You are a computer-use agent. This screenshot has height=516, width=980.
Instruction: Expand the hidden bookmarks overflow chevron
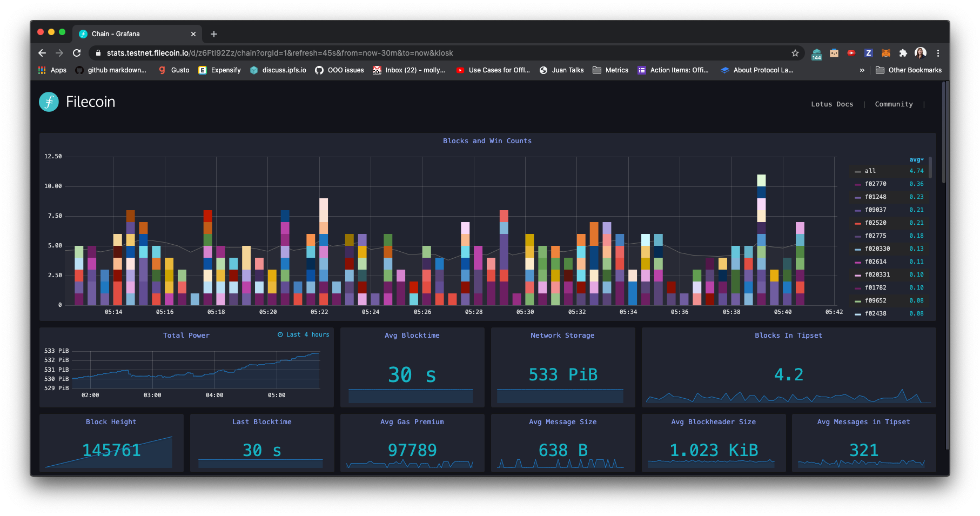tap(862, 70)
